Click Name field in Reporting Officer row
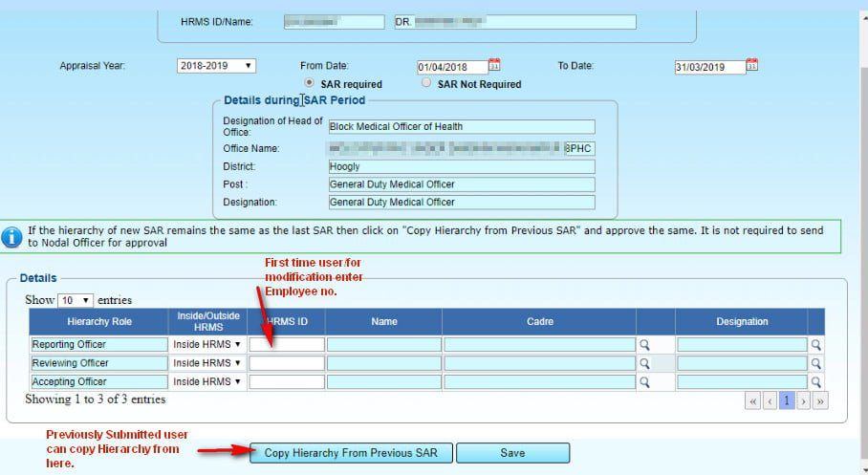Viewport: 868px width, 475px height. coord(384,345)
